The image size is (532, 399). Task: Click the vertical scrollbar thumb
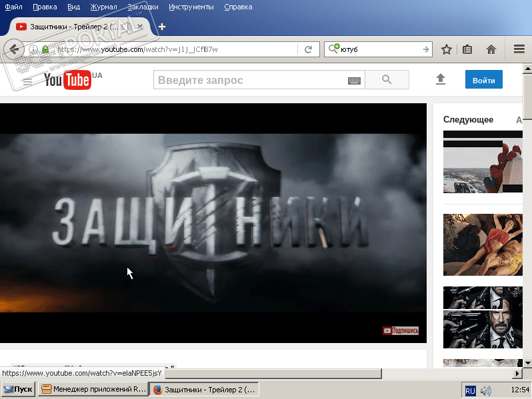tap(527, 97)
